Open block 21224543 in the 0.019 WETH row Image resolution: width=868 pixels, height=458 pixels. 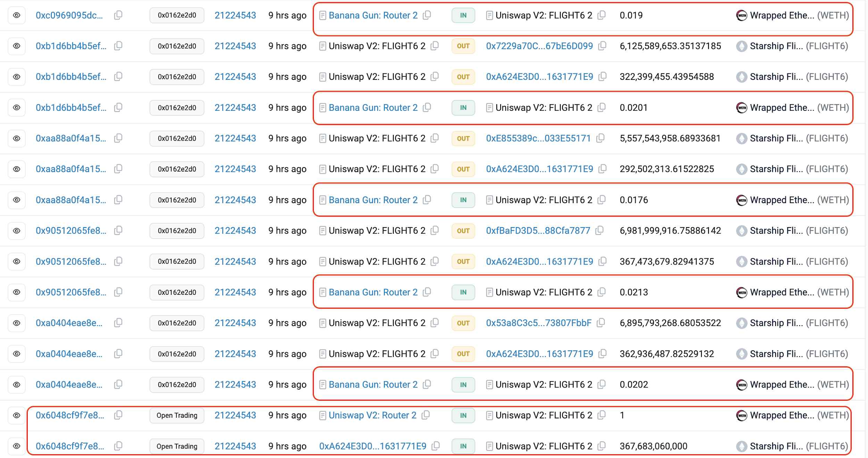(235, 15)
